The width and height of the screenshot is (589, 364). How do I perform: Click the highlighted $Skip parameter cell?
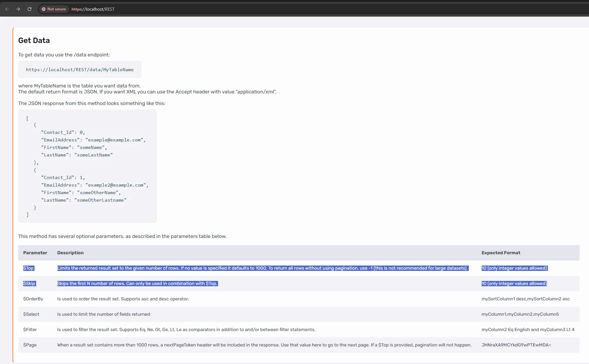tap(29, 283)
